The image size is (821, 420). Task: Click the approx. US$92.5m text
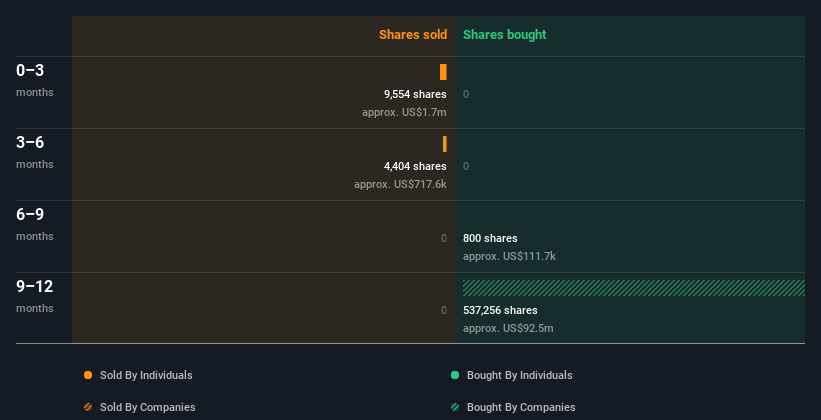[508, 328]
